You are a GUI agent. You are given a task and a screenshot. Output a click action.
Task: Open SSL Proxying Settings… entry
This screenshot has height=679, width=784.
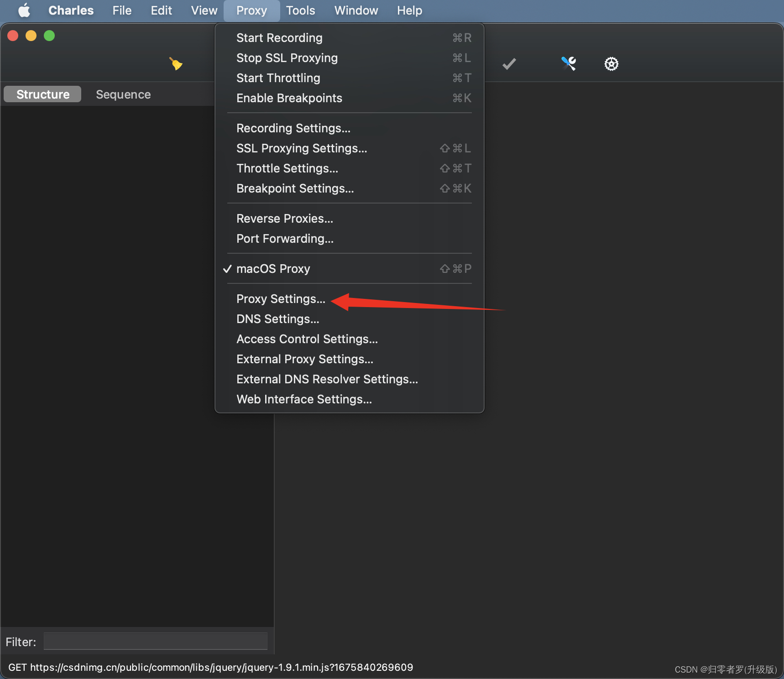(x=350, y=148)
